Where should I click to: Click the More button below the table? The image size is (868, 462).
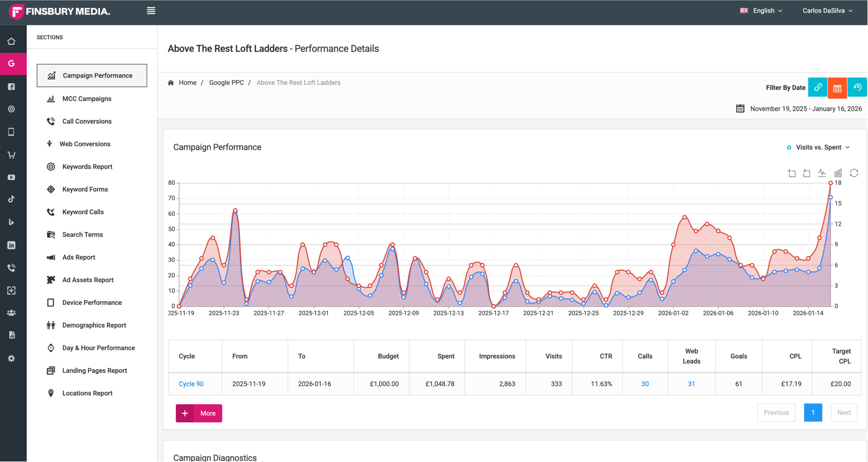click(x=199, y=413)
